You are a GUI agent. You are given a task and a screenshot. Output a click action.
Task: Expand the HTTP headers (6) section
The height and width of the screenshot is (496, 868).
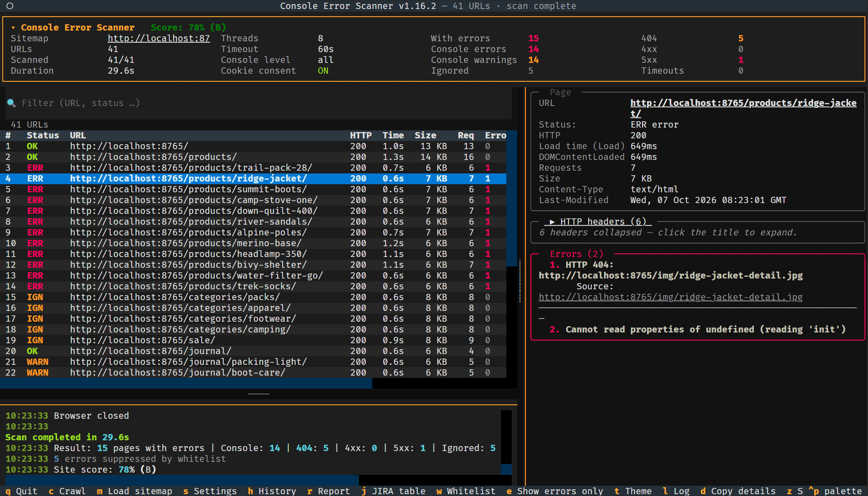598,221
